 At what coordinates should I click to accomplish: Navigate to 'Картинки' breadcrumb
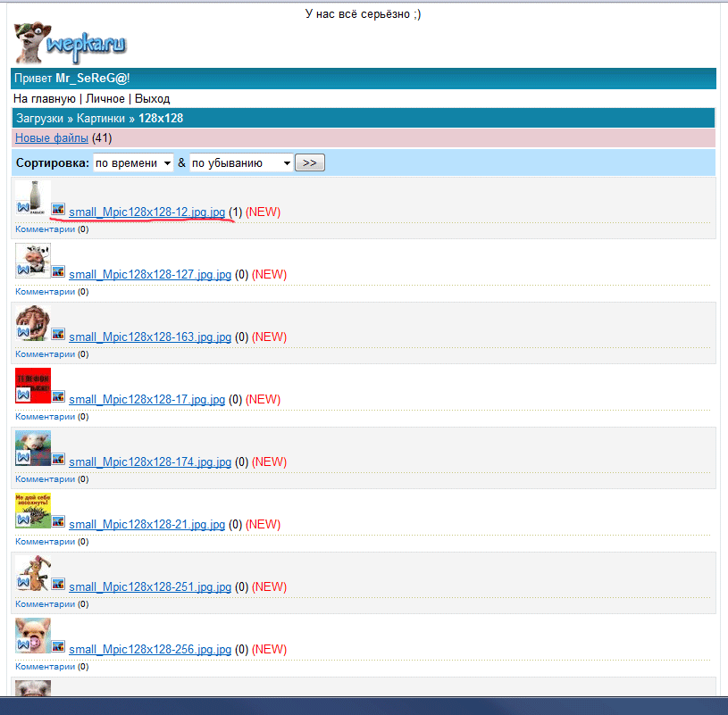tap(101, 119)
